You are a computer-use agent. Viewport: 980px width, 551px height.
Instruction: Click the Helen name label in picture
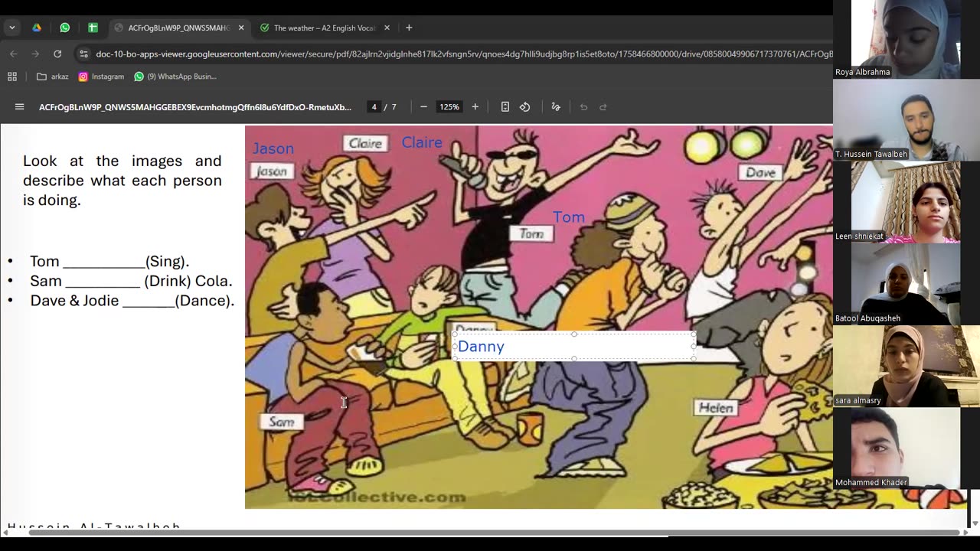tap(716, 408)
